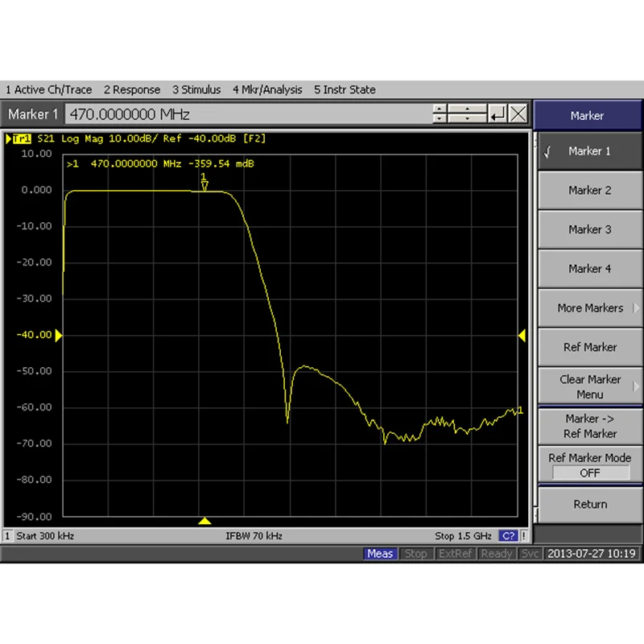Click the S21 Log Mag trace header text
The image size is (644, 644).
point(151,138)
